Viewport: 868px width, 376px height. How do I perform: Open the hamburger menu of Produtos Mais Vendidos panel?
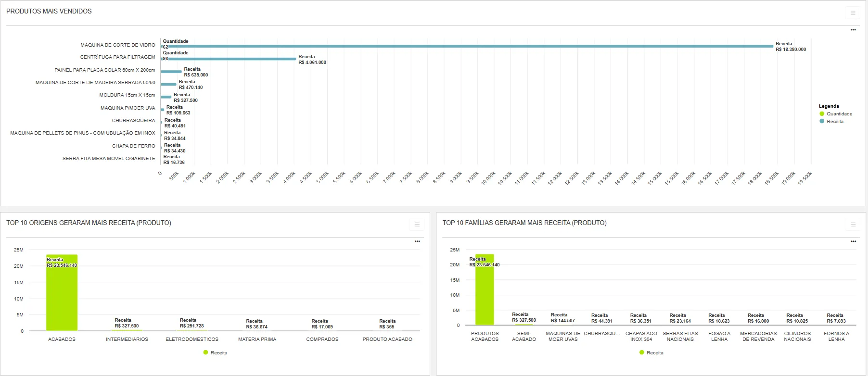click(853, 13)
